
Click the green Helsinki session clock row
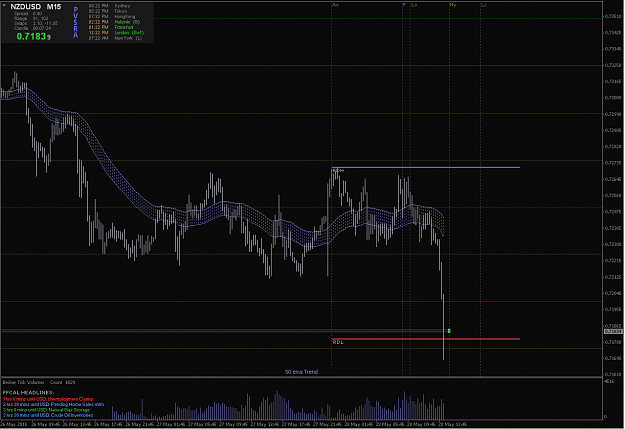pos(114,22)
